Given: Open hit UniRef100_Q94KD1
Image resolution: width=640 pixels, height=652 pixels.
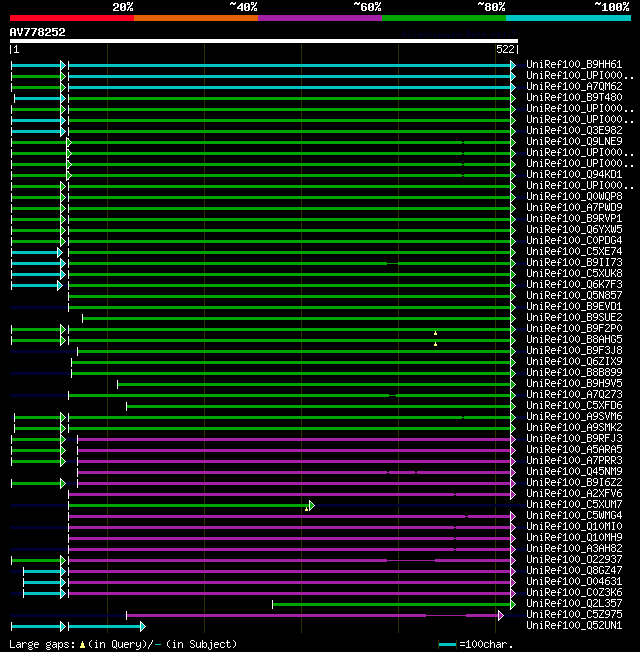Looking at the screenshot, I should 574,174.
